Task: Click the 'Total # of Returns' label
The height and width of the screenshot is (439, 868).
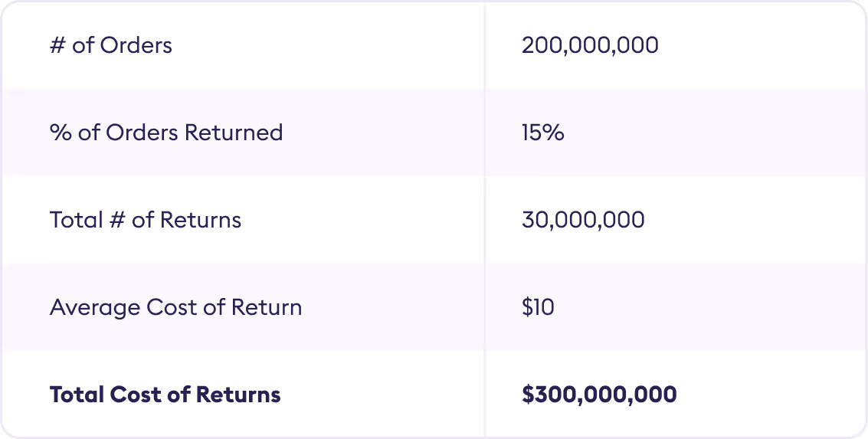Action: point(146,221)
